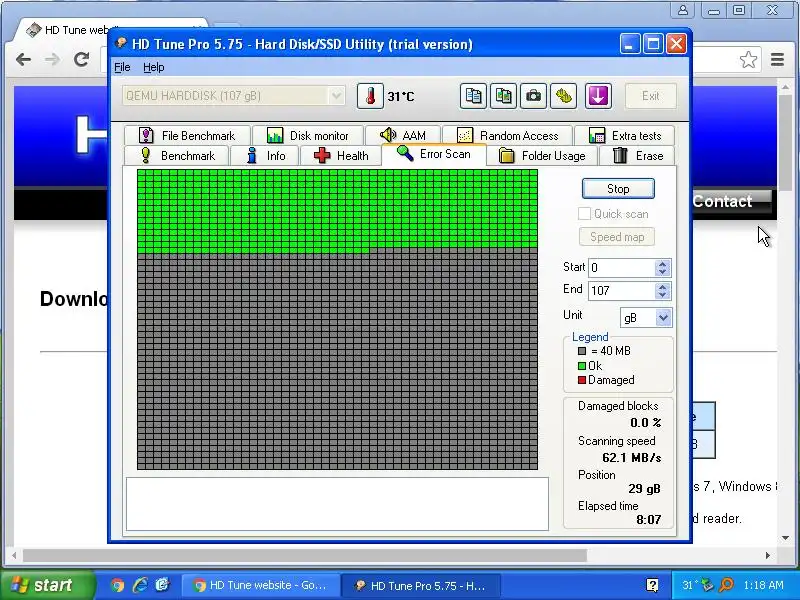Reload the HD Tune website page
This screenshot has height=600, width=800.
(82, 60)
